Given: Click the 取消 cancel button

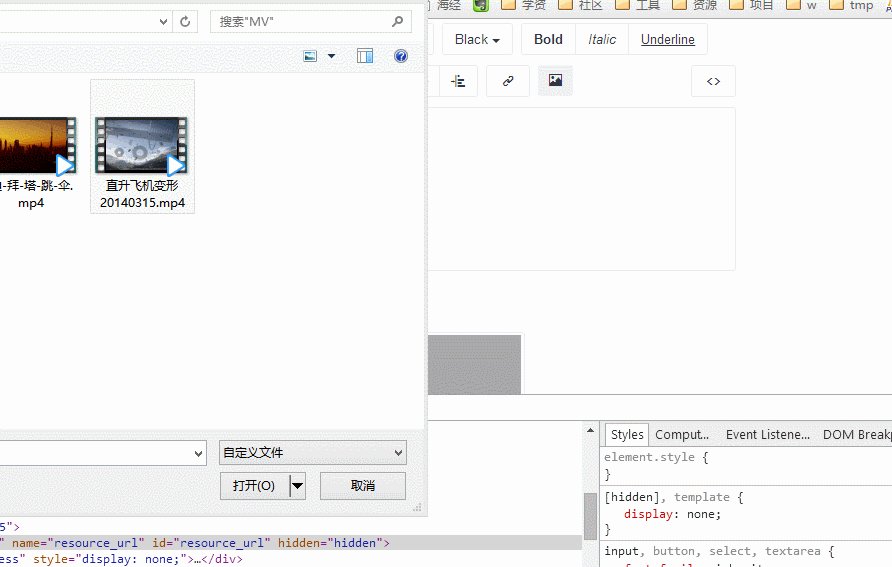Looking at the screenshot, I should tap(362, 486).
